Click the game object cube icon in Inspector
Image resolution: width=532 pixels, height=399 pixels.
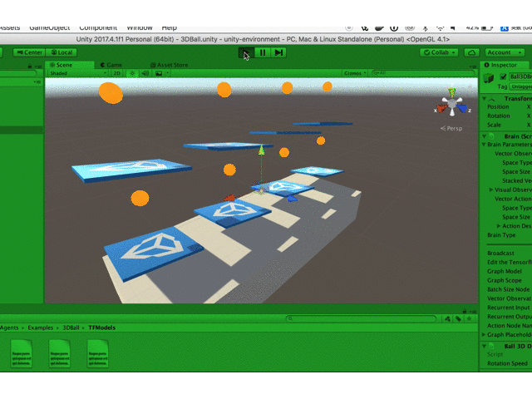[x=489, y=77]
